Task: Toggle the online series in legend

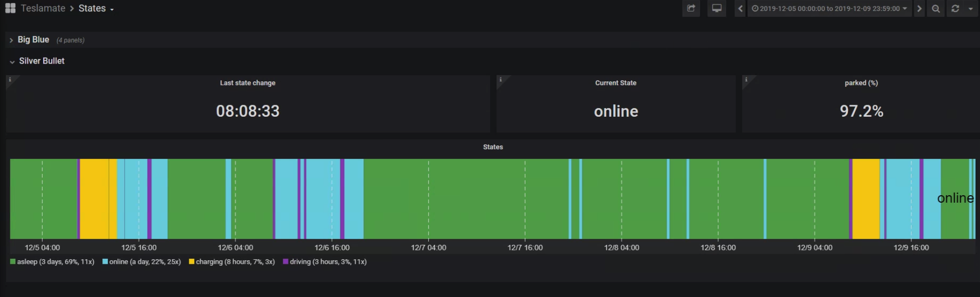Action: pos(145,262)
